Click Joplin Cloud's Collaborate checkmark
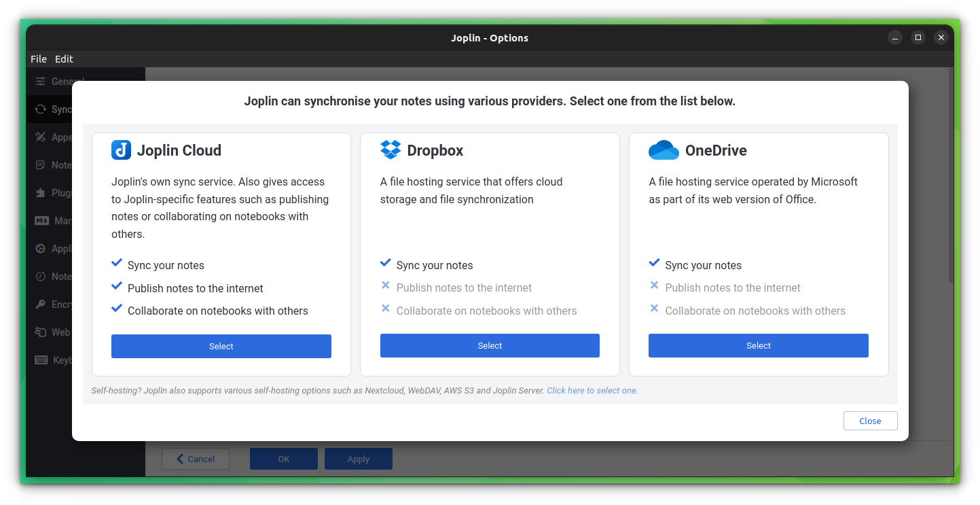 pyautogui.click(x=117, y=309)
